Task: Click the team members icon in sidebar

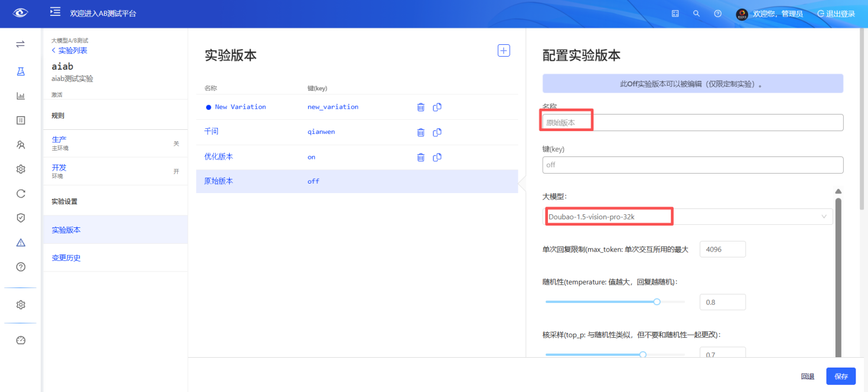Action: 20,144
